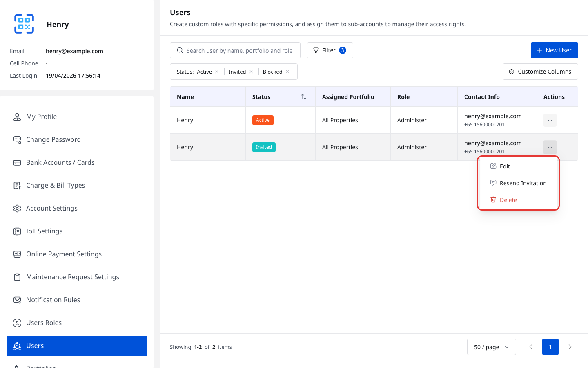Open Customize Columns
Image resolution: width=588 pixels, height=368 pixels.
pos(540,72)
